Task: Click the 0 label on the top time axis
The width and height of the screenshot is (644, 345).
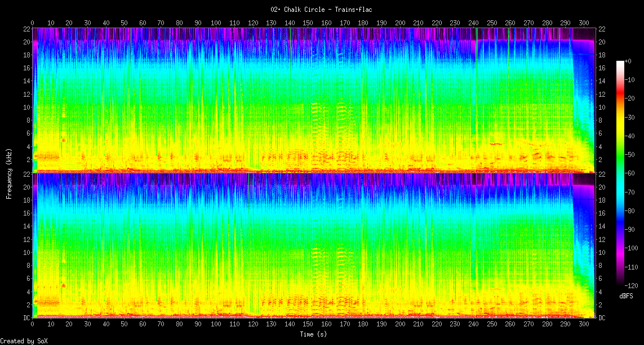Action: [x=32, y=23]
